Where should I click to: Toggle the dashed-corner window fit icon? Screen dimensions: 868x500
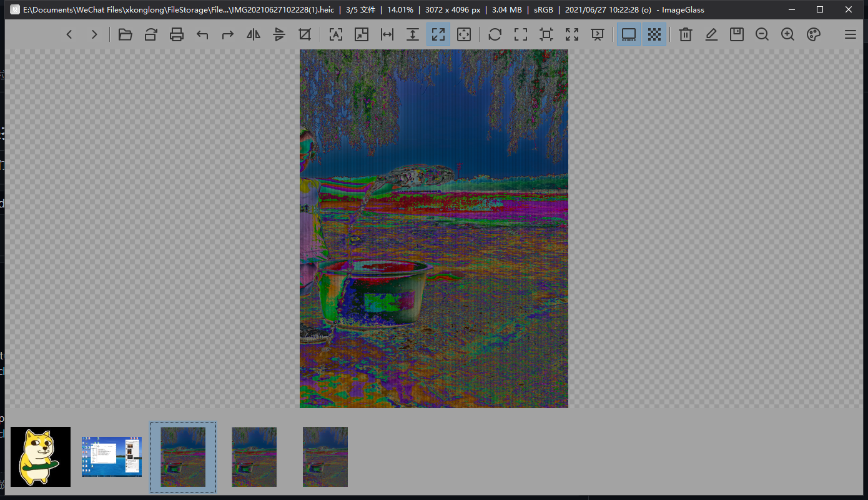(521, 34)
